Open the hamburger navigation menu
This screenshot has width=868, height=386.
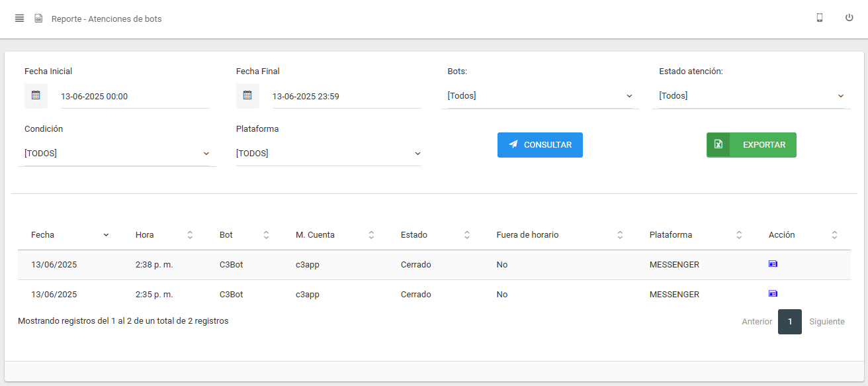(x=19, y=18)
